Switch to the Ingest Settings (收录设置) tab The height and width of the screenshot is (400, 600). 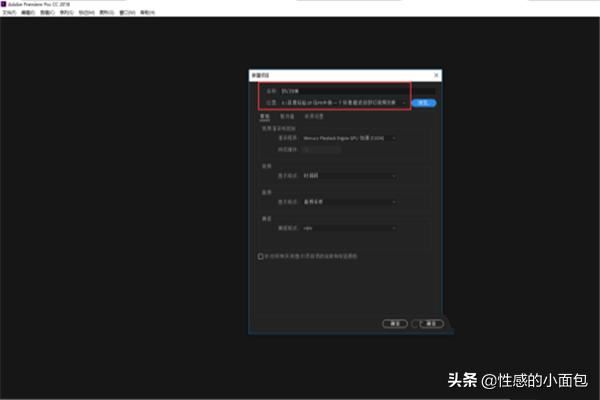click(x=314, y=116)
